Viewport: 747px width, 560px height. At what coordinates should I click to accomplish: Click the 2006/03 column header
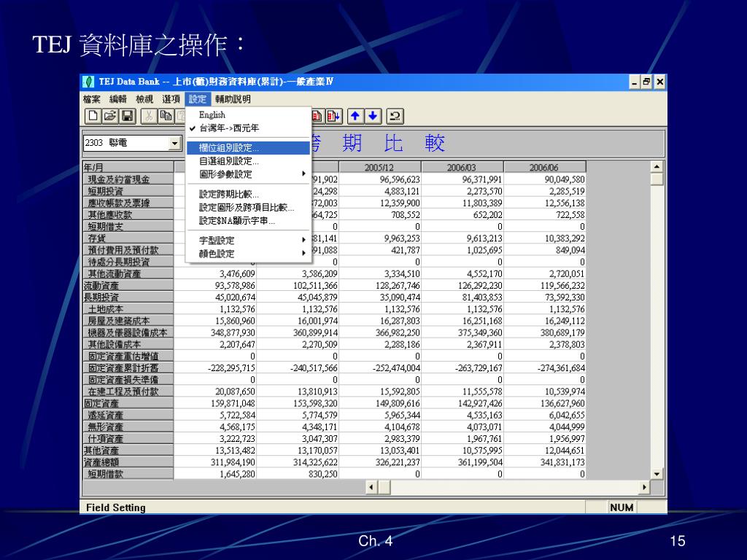[462, 167]
